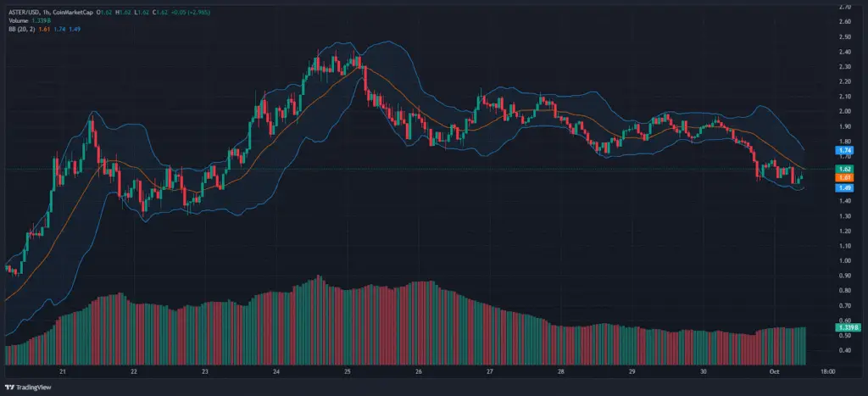Click the 18:00 time axis label
Image resolution: width=868 pixels, height=396 pixels.
pos(828,371)
